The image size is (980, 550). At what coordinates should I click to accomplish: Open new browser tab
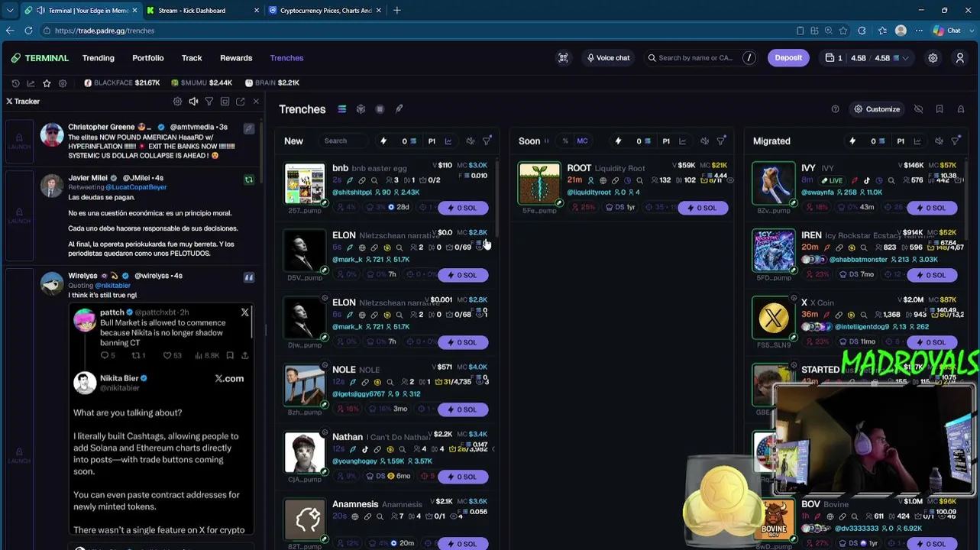tap(397, 11)
